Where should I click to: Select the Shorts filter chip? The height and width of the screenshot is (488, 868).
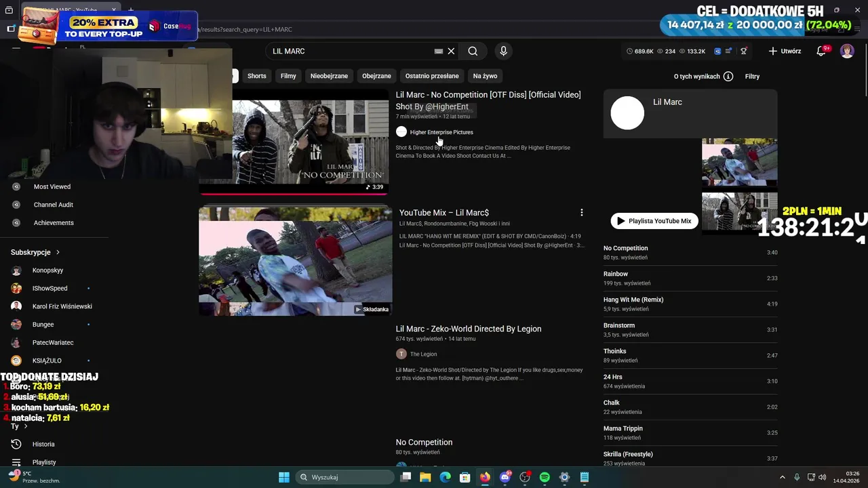[256, 76]
